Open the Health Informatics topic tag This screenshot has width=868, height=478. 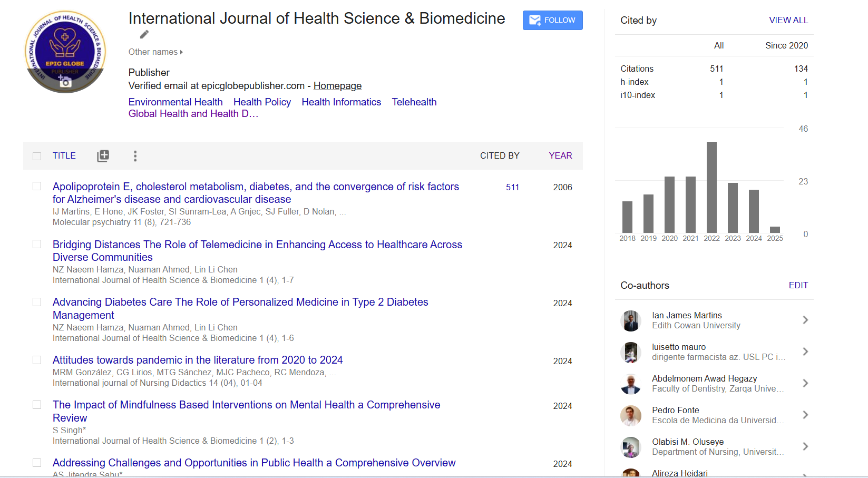click(x=341, y=102)
